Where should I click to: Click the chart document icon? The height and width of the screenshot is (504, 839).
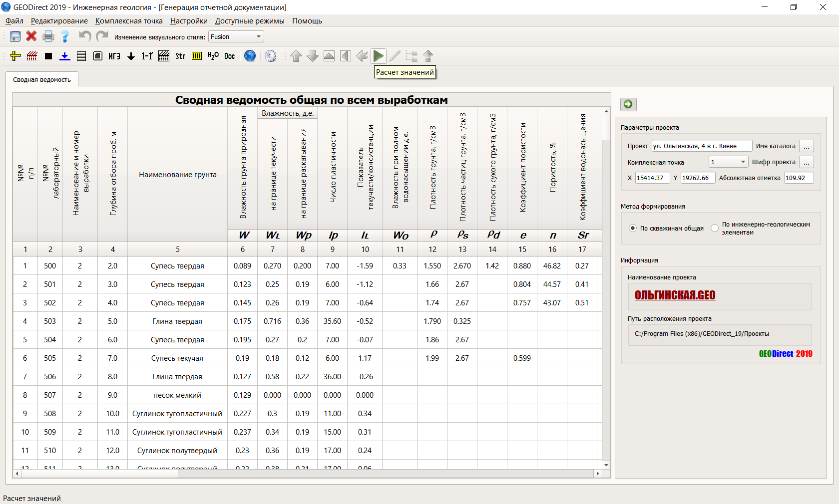coord(98,56)
